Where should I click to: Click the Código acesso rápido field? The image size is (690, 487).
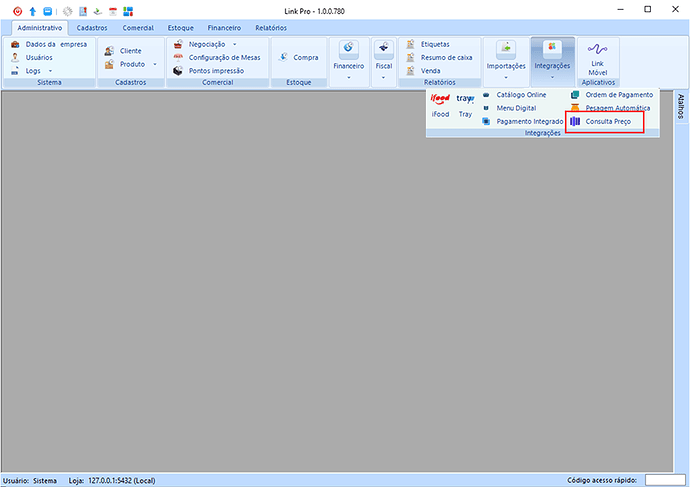(x=664, y=480)
